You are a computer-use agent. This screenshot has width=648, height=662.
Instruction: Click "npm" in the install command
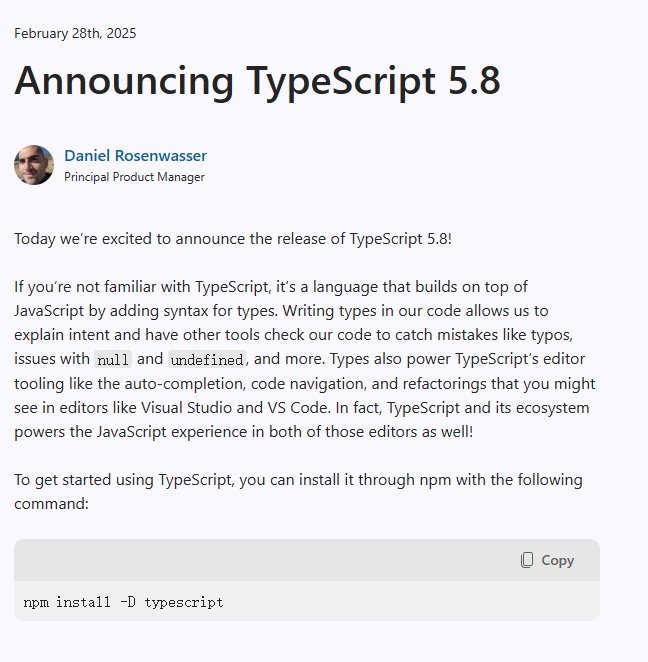[x=35, y=602]
